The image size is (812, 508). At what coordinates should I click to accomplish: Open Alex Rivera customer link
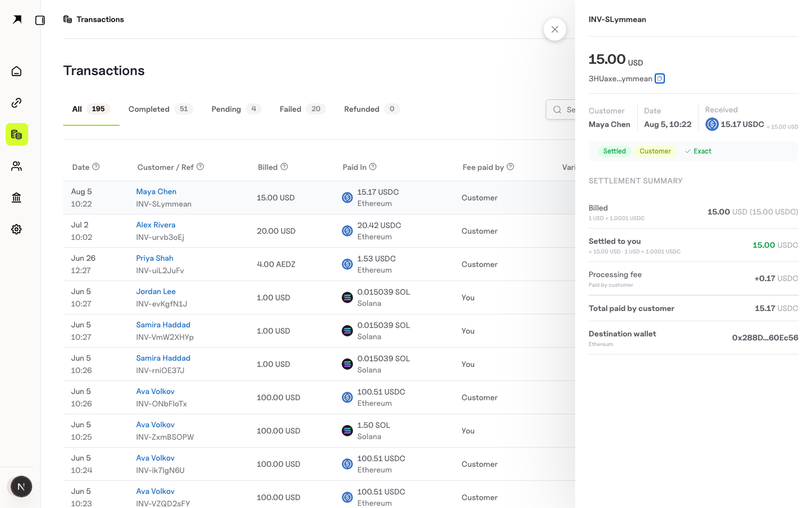[x=156, y=225]
